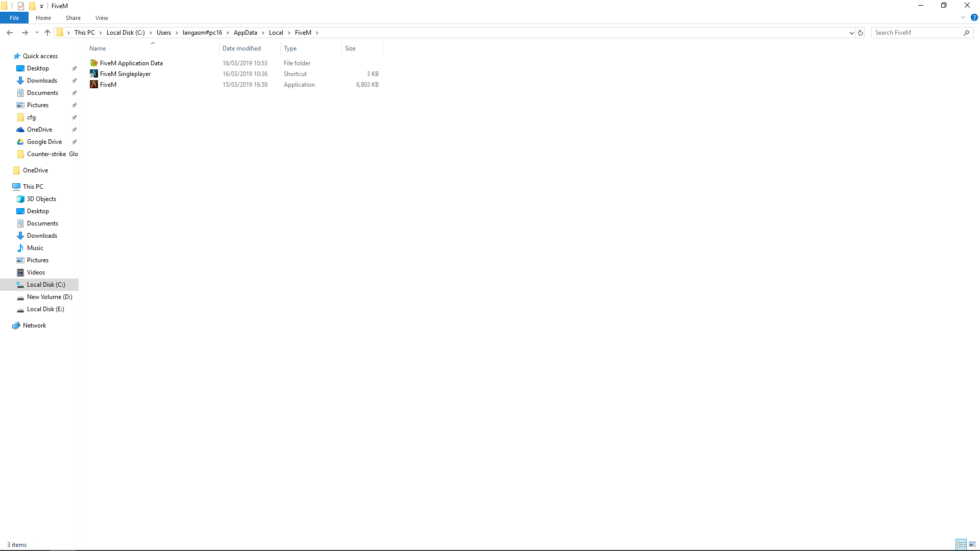
Task: Click the Help question mark icon
Action: coord(974,18)
